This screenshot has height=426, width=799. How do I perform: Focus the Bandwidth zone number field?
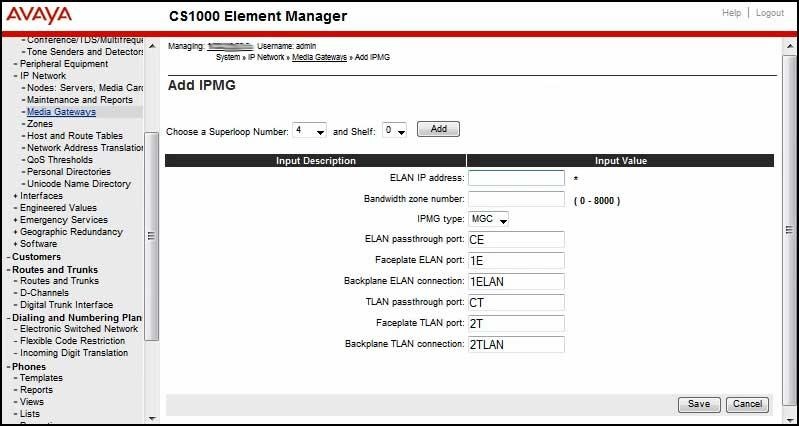point(516,199)
